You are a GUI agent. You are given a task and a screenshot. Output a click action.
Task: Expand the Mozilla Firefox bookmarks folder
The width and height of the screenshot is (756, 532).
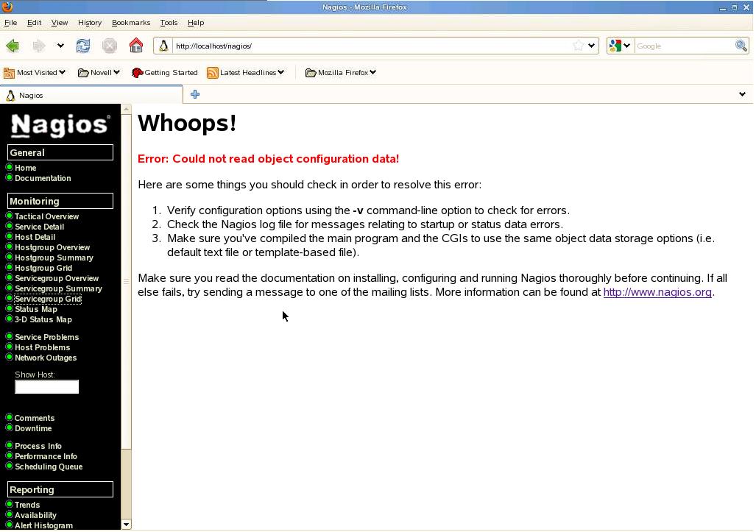(342, 72)
